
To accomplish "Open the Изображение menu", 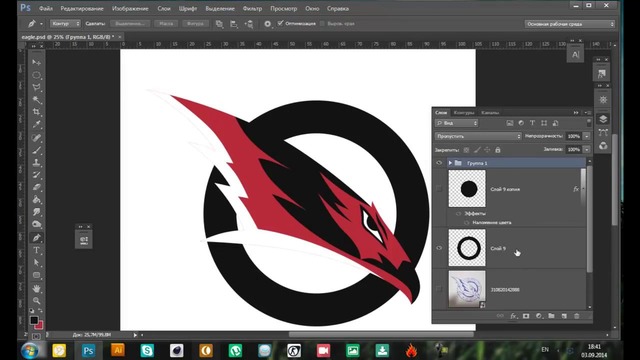I will coord(130,8).
